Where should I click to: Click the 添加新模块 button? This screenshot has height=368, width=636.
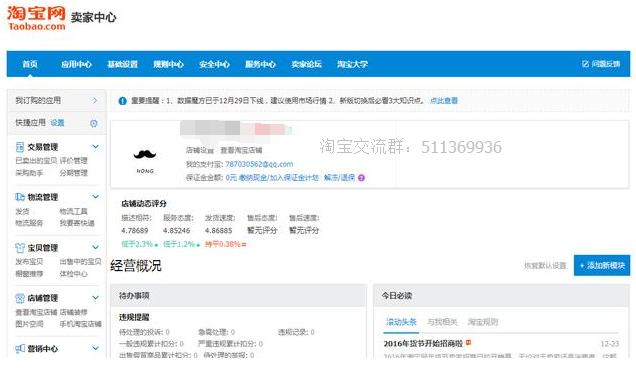click(602, 265)
